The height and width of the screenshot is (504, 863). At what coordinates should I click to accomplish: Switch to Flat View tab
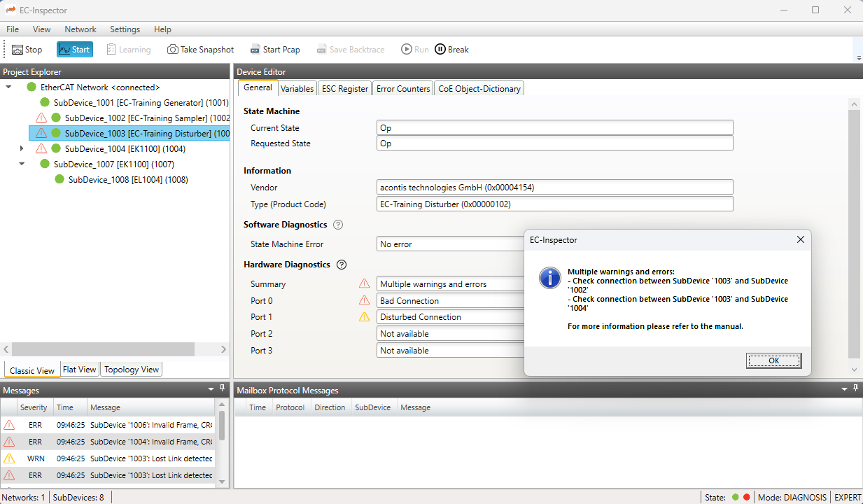tap(79, 370)
